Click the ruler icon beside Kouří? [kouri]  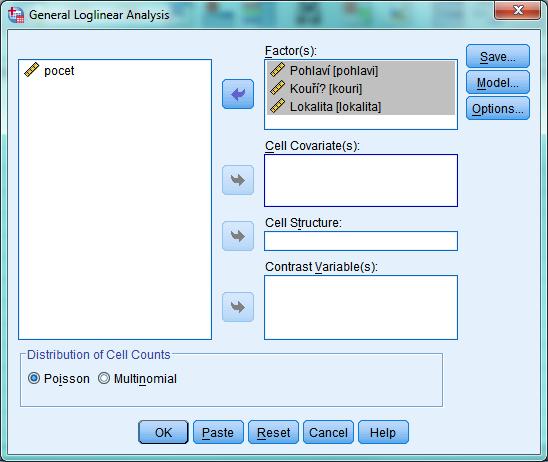point(277,88)
